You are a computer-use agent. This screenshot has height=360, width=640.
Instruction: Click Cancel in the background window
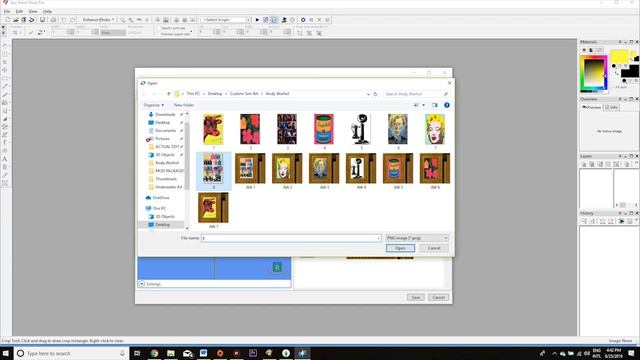(438, 298)
